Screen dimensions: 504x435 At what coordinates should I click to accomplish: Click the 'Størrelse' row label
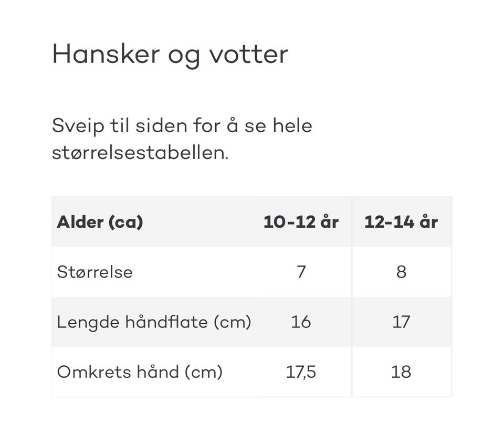click(94, 272)
